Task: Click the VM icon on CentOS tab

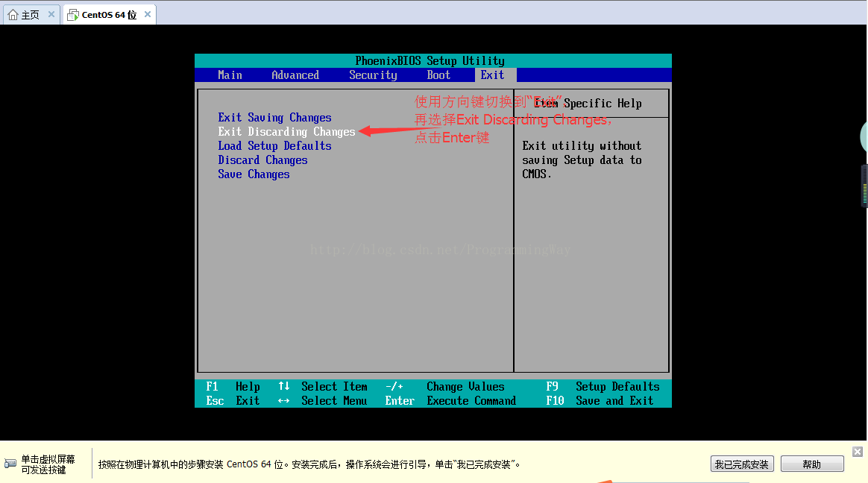Action: (x=72, y=15)
